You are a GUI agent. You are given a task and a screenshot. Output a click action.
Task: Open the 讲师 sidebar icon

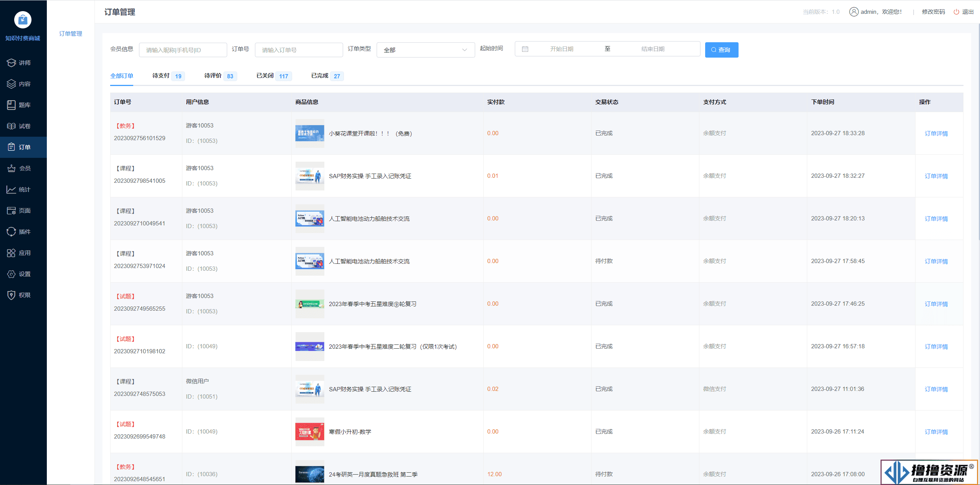pos(11,63)
